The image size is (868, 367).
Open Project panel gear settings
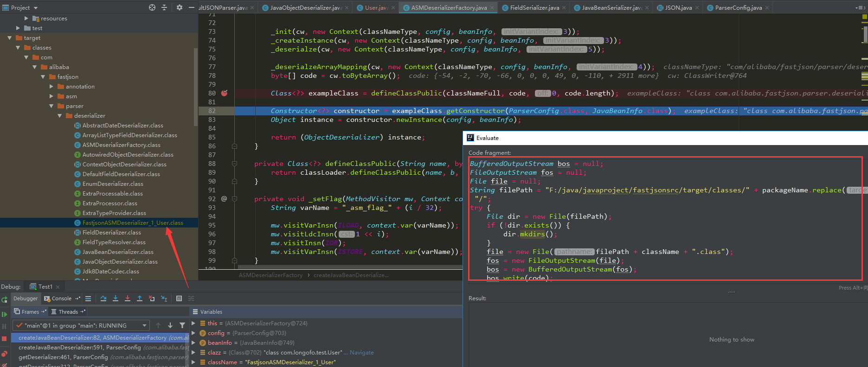tap(180, 7)
